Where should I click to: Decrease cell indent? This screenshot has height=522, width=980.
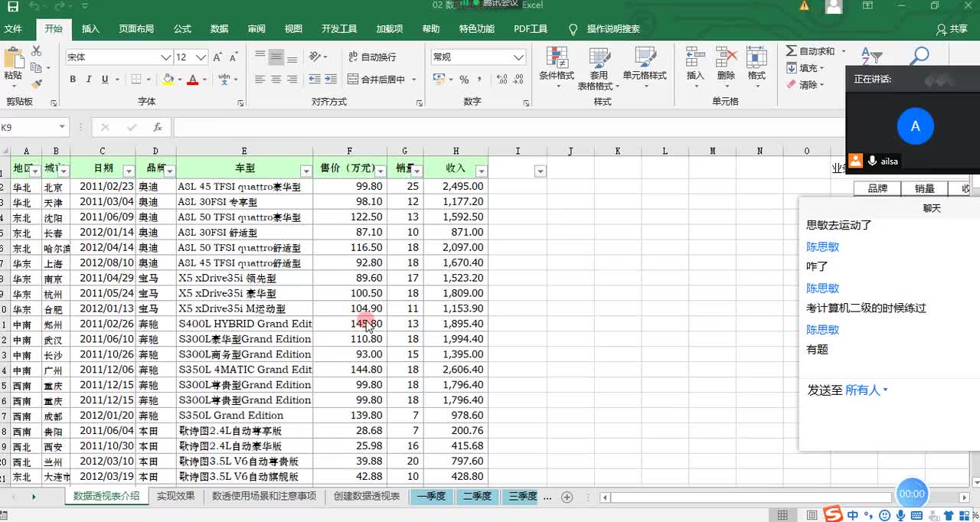315,80
